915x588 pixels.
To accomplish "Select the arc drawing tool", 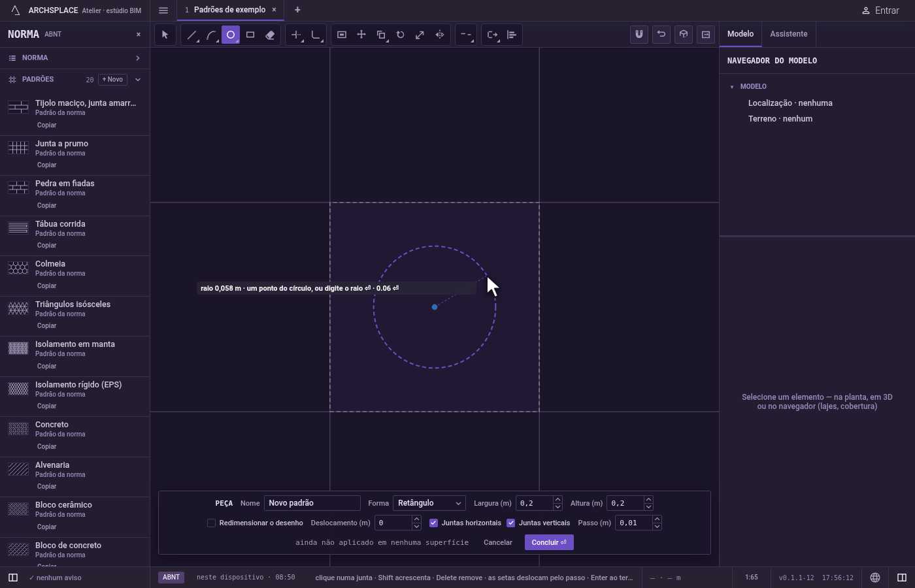I will pos(211,35).
